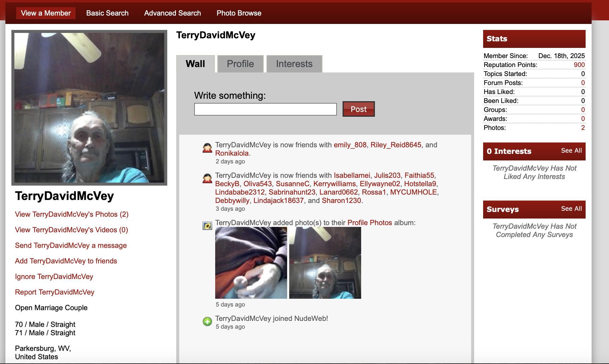Click the Report TerryDavidMcVey link
This screenshot has width=609, height=364.
(55, 292)
